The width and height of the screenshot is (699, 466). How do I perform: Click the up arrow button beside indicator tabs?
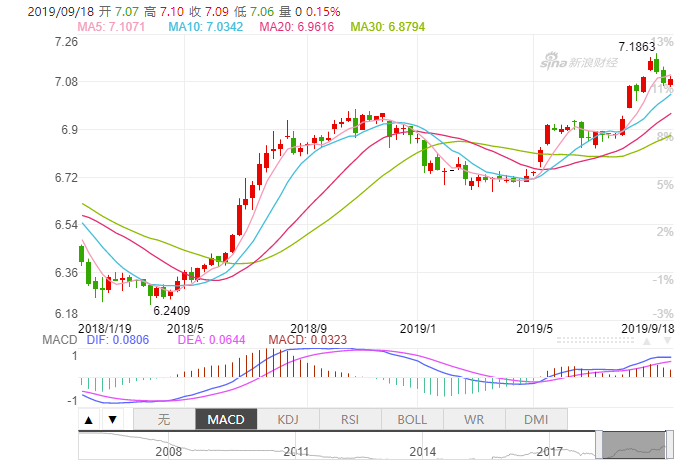click(89, 420)
